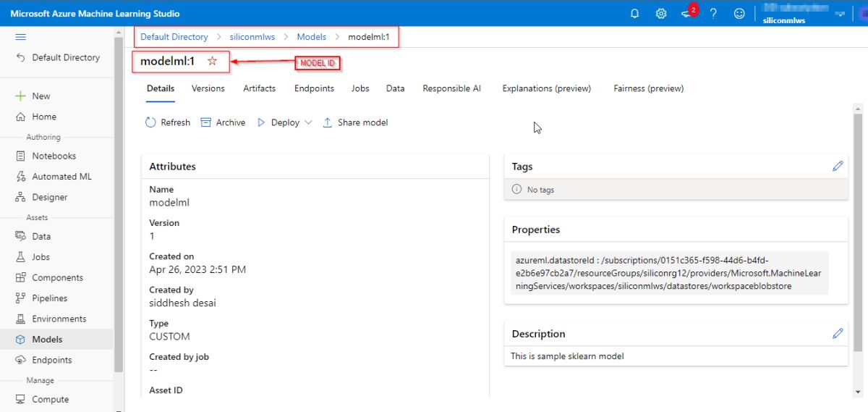Switch to the Data tab
This screenshot has height=412, width=868.
[395, 88]
